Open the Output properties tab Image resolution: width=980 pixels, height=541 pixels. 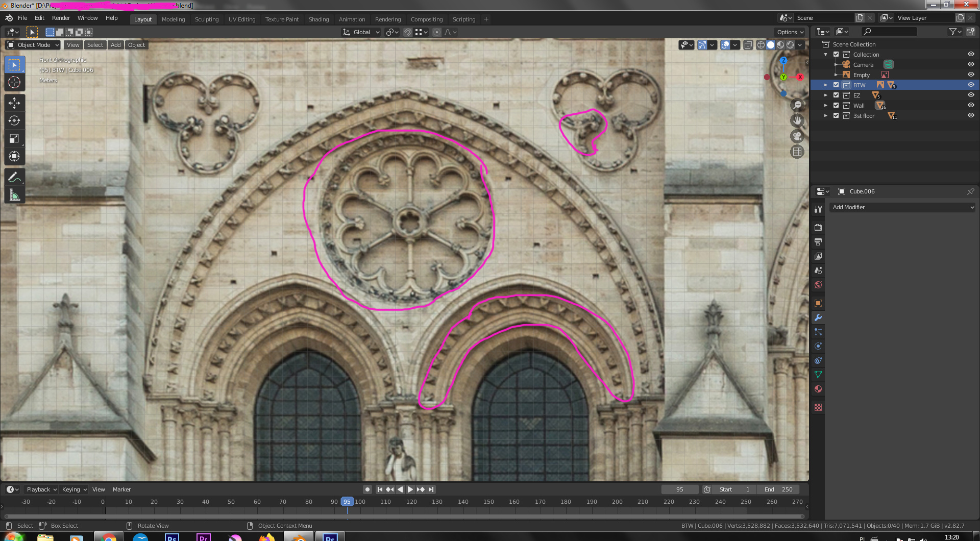pos(818,241)
